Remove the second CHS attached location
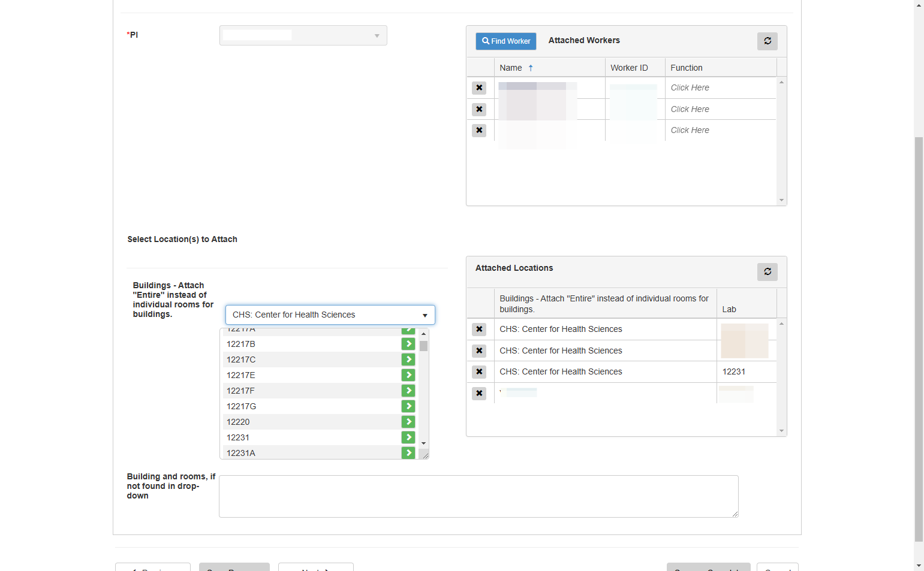The height and width of the screenshot is (571, 924). click(478, 351)
